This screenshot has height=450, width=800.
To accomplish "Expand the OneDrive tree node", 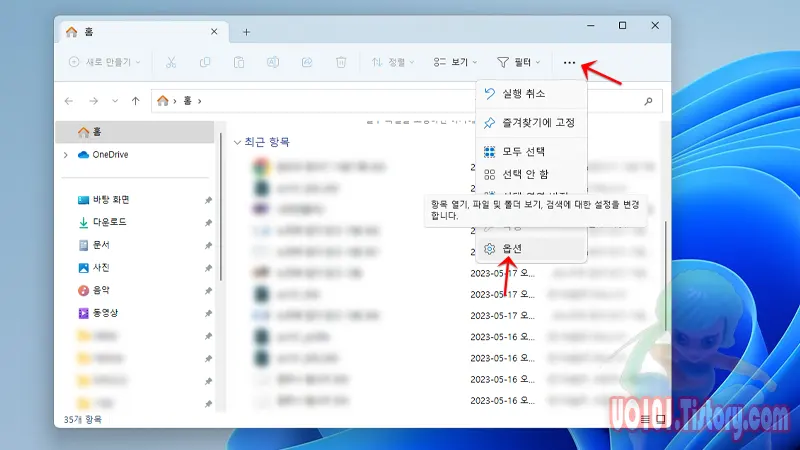I will tap(66, 155).
